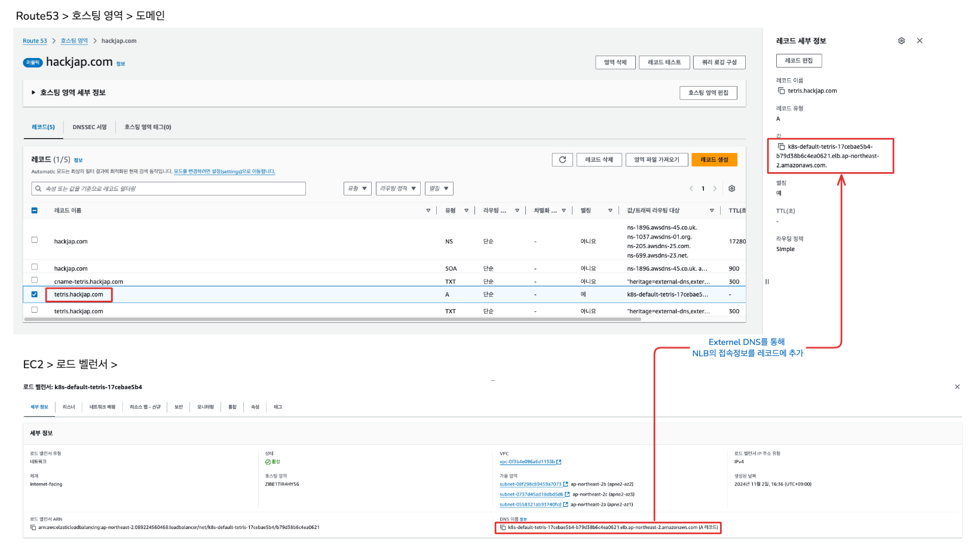Viewport: 980px width, 547px height.
Task: Select tetris.hackjap.com TXT record checkbox
Action: tap(34, 310)
